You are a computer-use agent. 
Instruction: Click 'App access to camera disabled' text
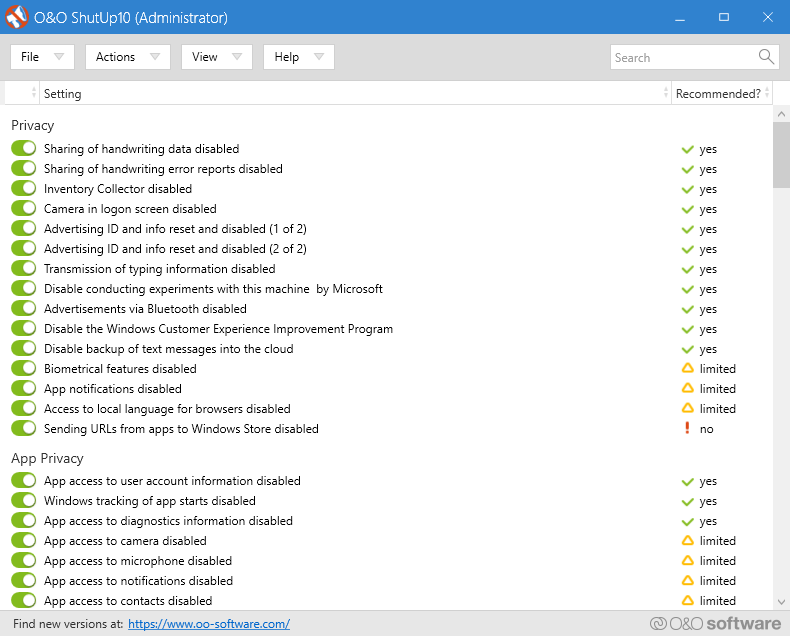125,541
